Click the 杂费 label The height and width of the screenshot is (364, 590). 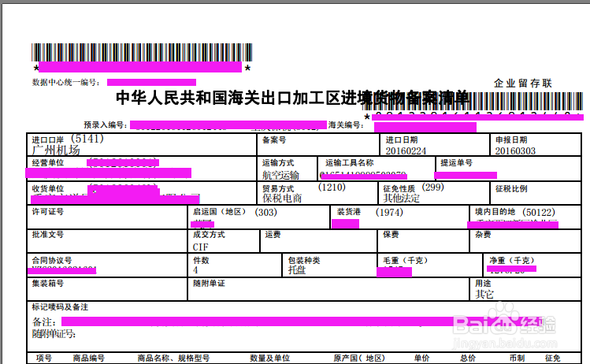(x=483, y=235)
